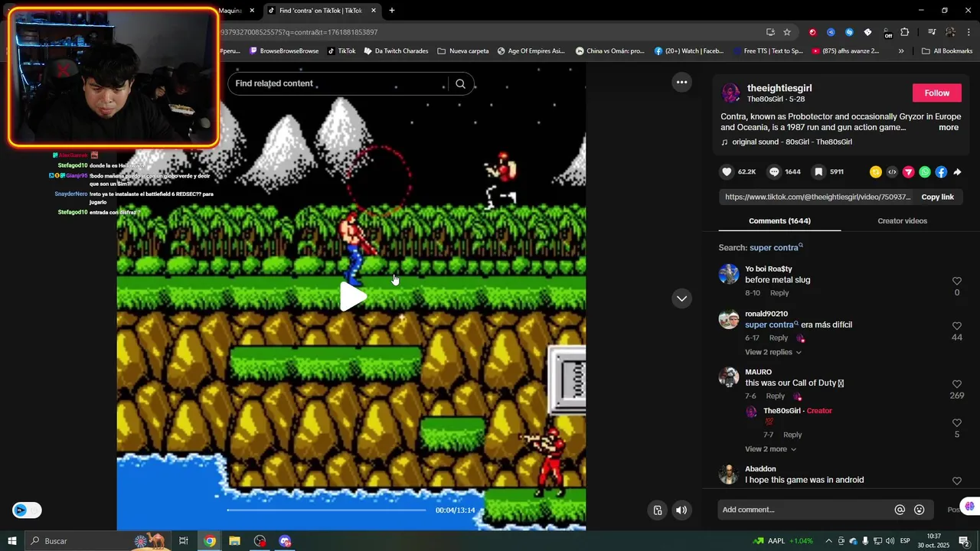The image size is (980, 551).
Task: Like the video with the heart icon
Action: [x=727, y=172]
